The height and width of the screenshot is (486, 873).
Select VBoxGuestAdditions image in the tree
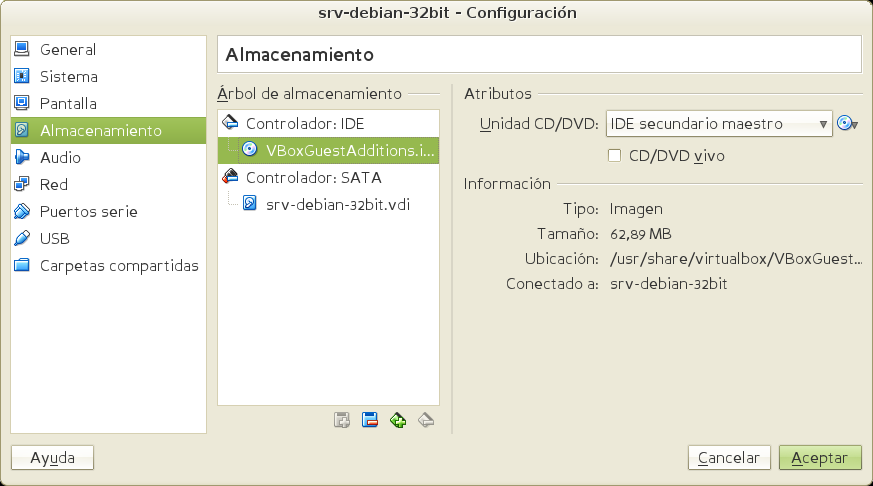350,150
